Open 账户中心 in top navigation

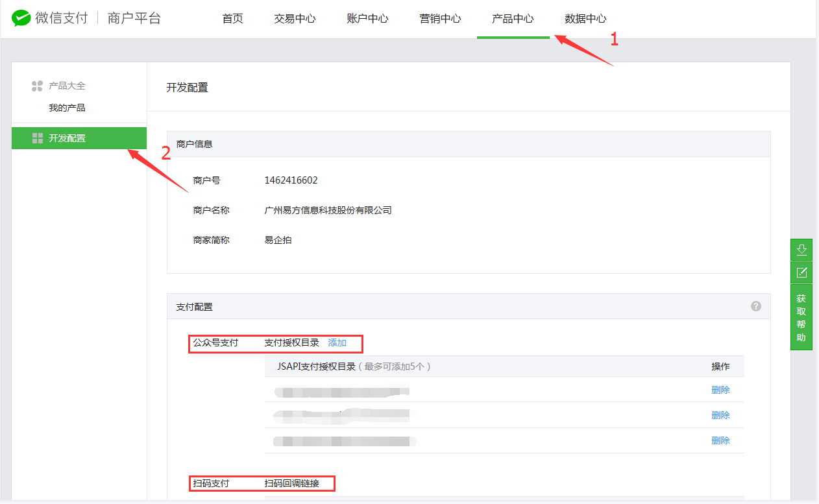coord(367,19)
